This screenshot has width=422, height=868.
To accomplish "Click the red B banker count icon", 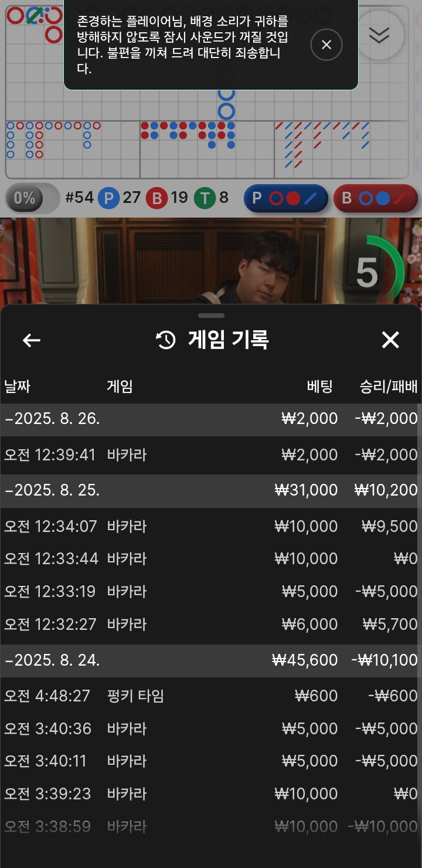I will (156, 198).
